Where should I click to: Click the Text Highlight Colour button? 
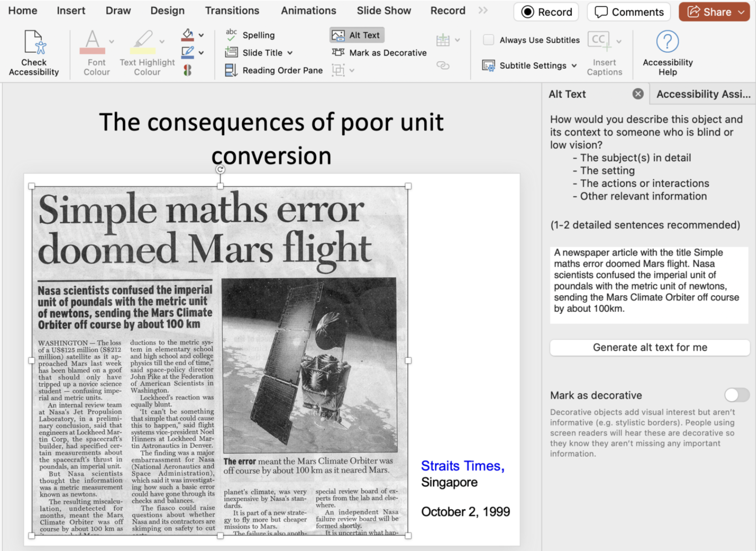point(147,53)
